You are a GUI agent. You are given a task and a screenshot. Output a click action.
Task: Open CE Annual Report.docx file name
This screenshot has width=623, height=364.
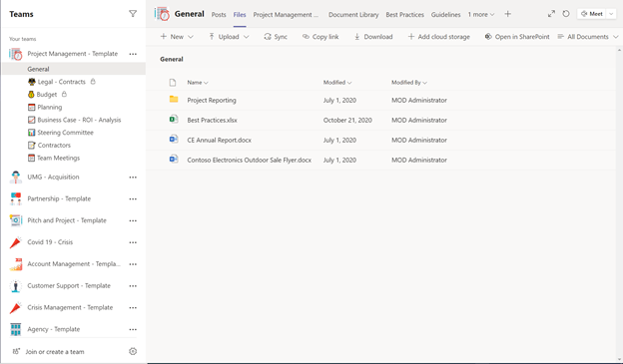tap(219, 141)
